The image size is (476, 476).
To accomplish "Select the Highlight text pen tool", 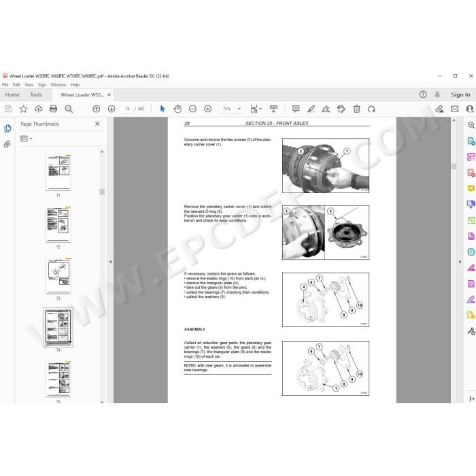I will 311,109.
